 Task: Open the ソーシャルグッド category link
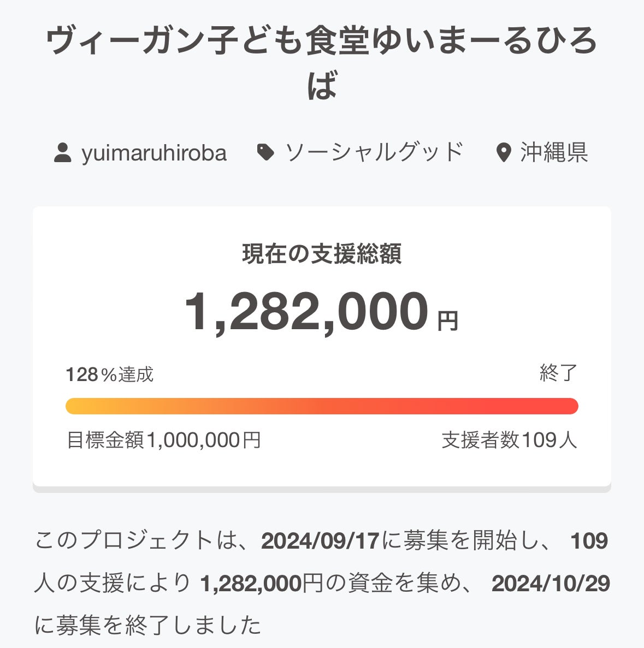(x=374, y=152)
